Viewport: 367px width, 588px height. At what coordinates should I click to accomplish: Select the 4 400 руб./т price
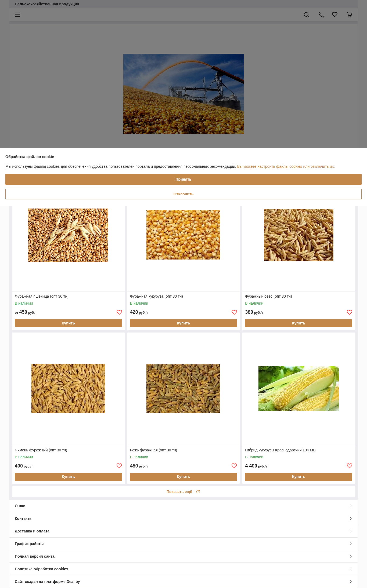pos(256,466)
